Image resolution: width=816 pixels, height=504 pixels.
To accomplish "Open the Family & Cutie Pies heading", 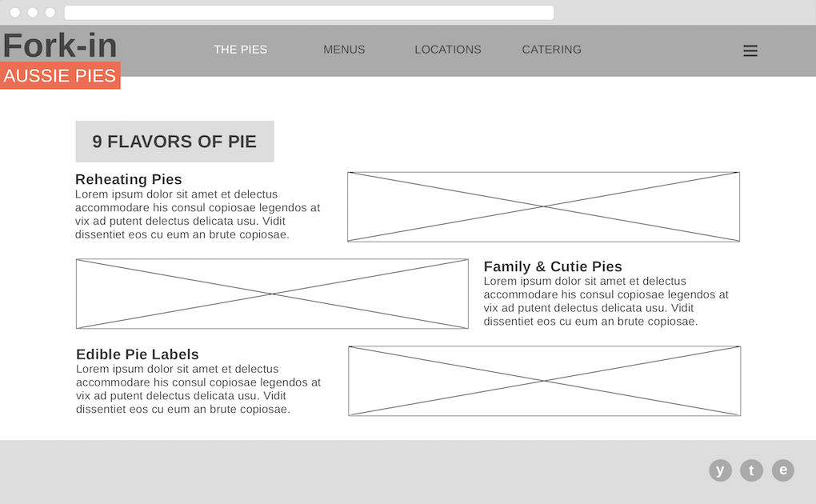I will point(553,266).
